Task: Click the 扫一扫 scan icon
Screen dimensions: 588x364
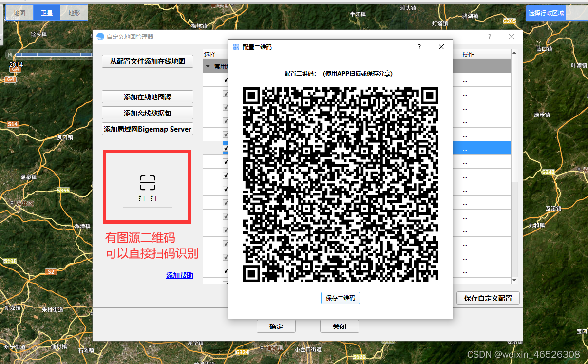Action: 148,182
